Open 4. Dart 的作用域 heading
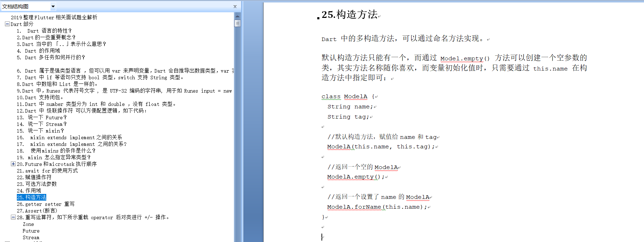The image size is (644, 242). click(38, 51)
